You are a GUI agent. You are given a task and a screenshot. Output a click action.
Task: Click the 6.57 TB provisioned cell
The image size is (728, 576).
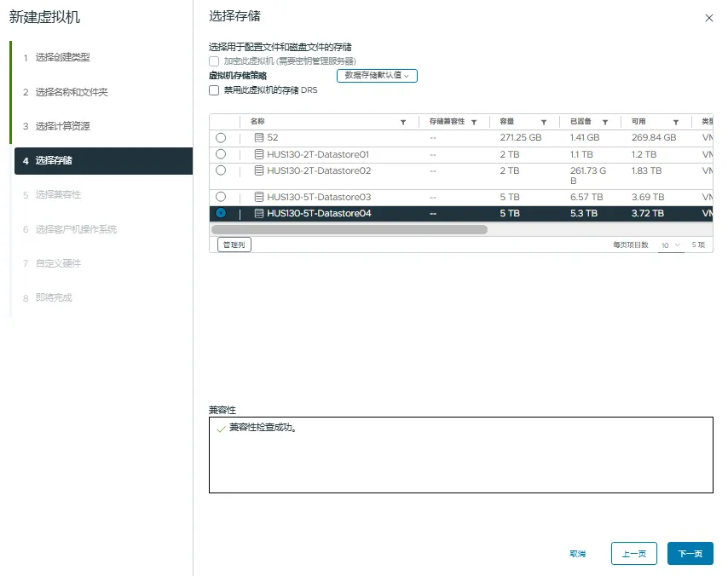(586, 197)
